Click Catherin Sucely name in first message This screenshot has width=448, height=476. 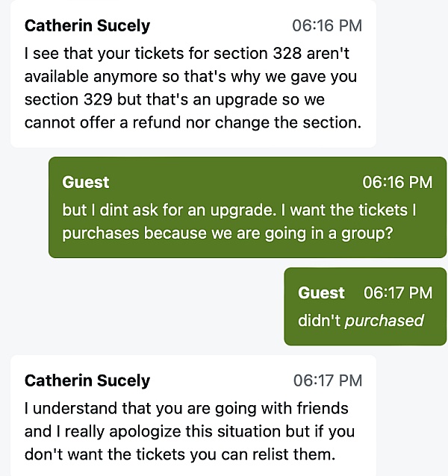pyautogui.click(x=87, y=26)
